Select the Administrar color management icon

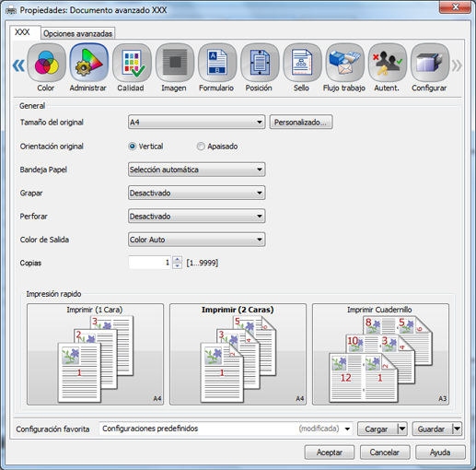coord(89,63)
